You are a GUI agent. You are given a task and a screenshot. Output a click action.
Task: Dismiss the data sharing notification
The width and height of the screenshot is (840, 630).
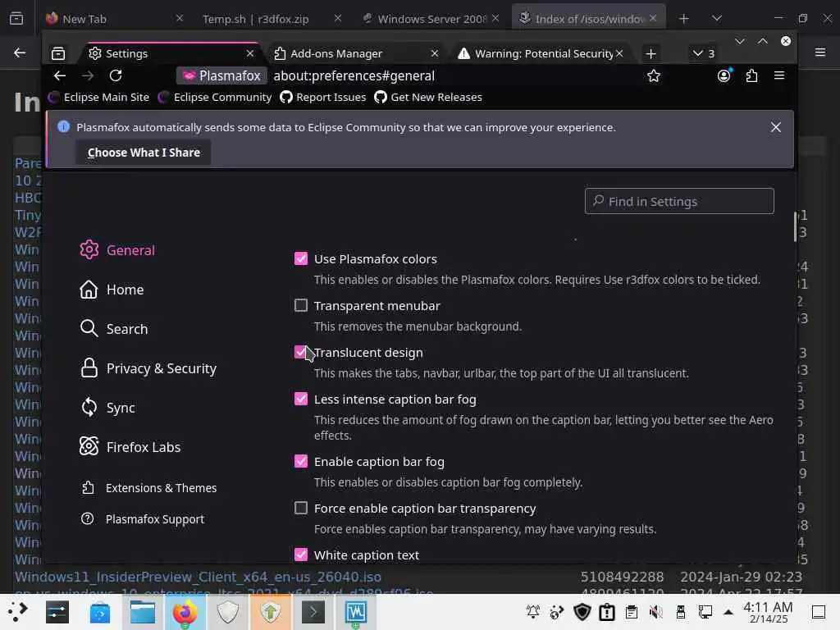pos(775,127)
